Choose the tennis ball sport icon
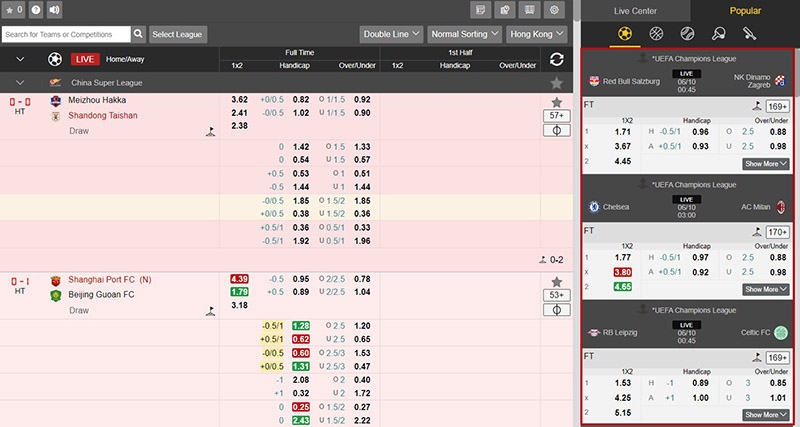The height and width of the screenshot is (427, 800). 686,33
